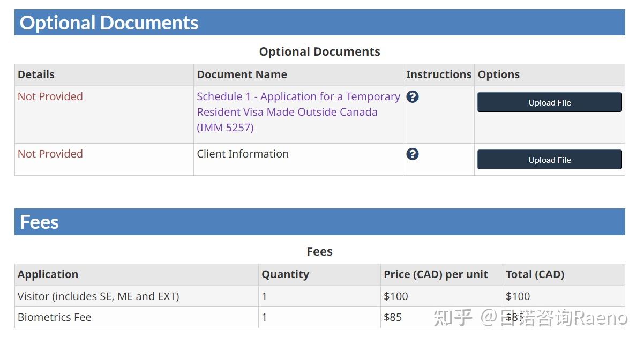The height and width of the screenshot is (344, 644).
Task: Select the Visitor (includes SE, ME and EXT) row
Action: point(99,296)
